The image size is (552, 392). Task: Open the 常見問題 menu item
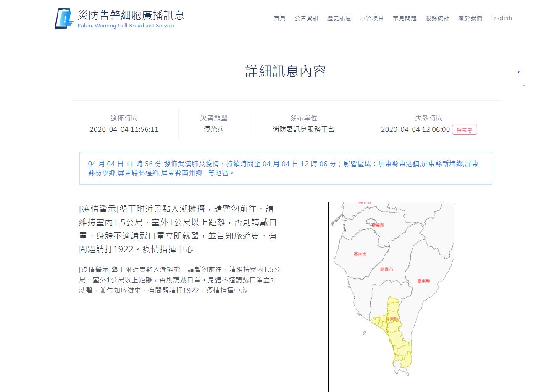pyautogui.click(x=404, y=18)
